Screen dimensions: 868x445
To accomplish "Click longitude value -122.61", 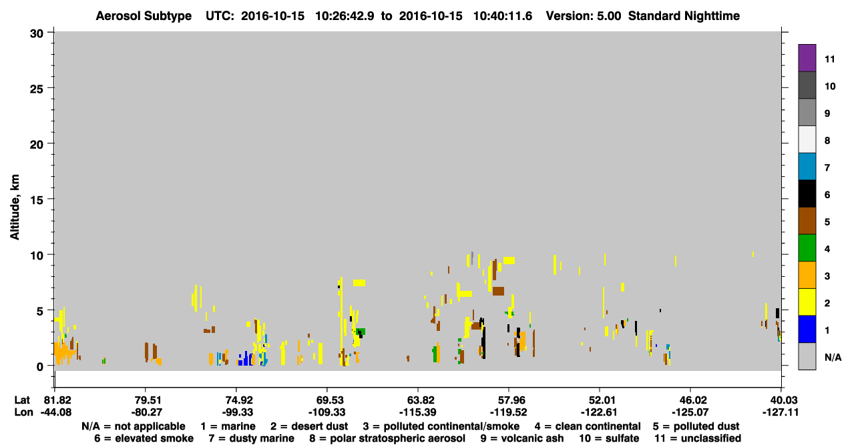I will [600, 412].
